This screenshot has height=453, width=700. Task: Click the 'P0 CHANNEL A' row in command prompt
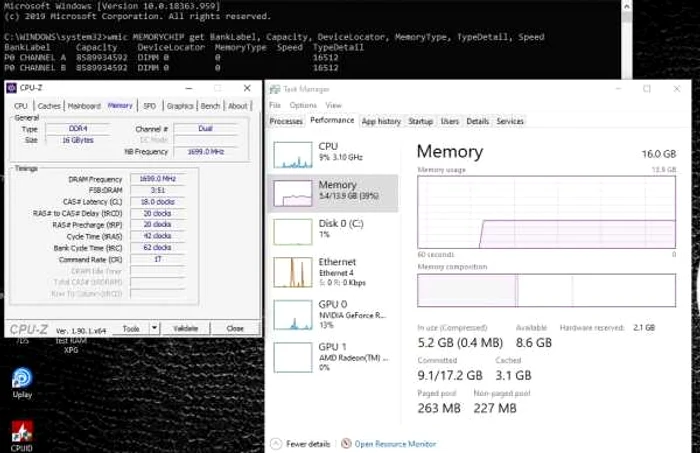tap(171, 58)
